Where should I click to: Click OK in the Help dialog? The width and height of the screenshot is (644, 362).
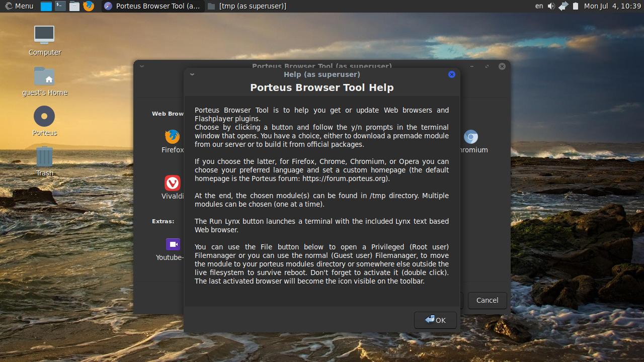click(x=435, y=320)
